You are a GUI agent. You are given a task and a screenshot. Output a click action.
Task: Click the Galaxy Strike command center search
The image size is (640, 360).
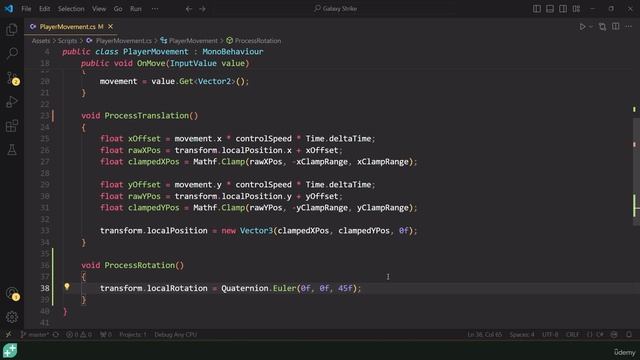(336, 9)
